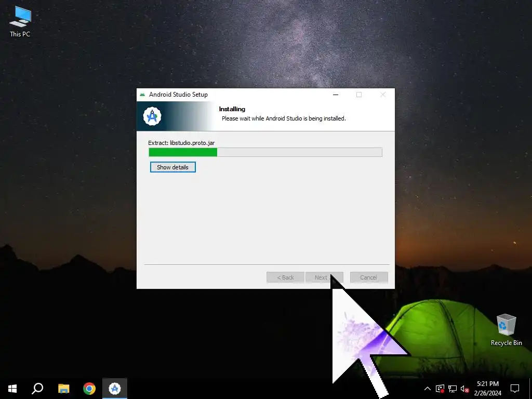
Task: Click Android Studio Setup title text
Action: 179,95
